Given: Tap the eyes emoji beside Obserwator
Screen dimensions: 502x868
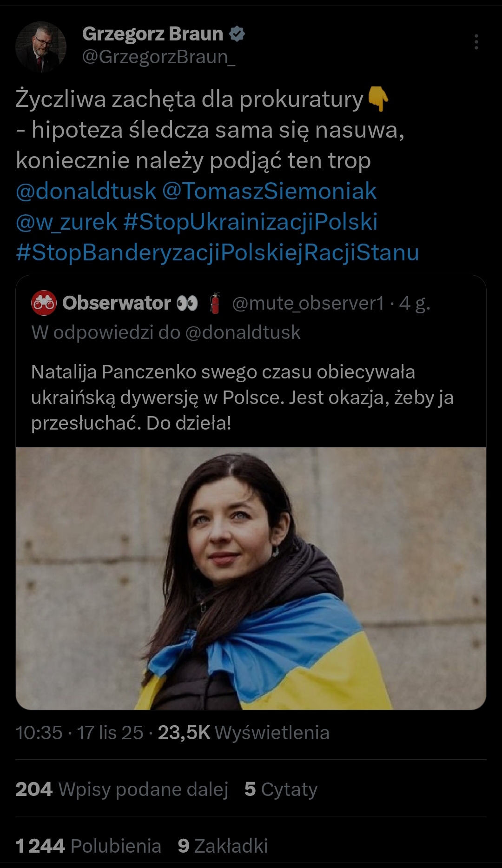Looking at the screenshot, I should [188, 303].
